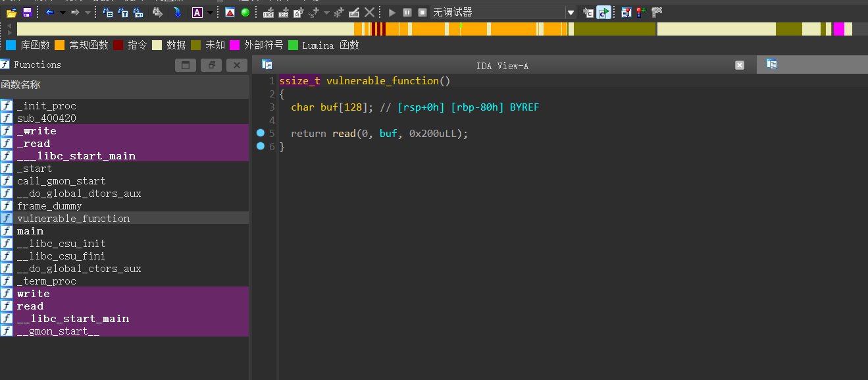The image size is (868, 380).
Task: Jump back with the blue left arrow
Action: (49, 13)
